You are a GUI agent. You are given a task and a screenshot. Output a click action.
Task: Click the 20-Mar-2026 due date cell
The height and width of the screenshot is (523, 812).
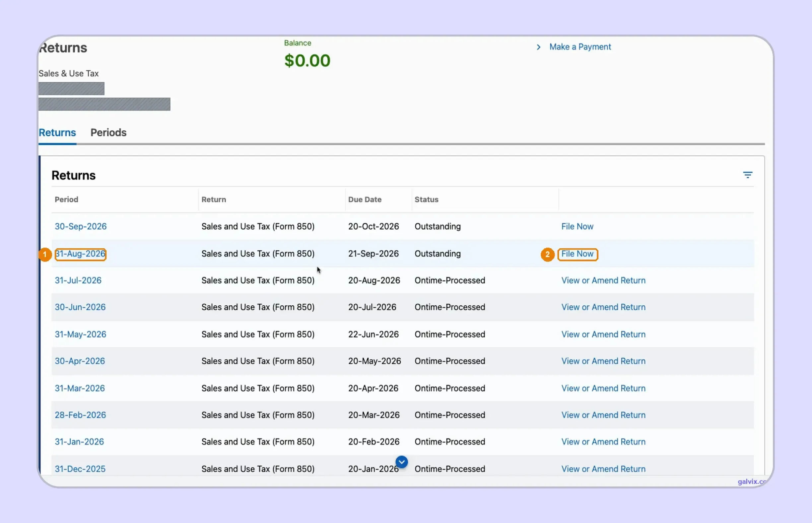click(x=374, y=415)
